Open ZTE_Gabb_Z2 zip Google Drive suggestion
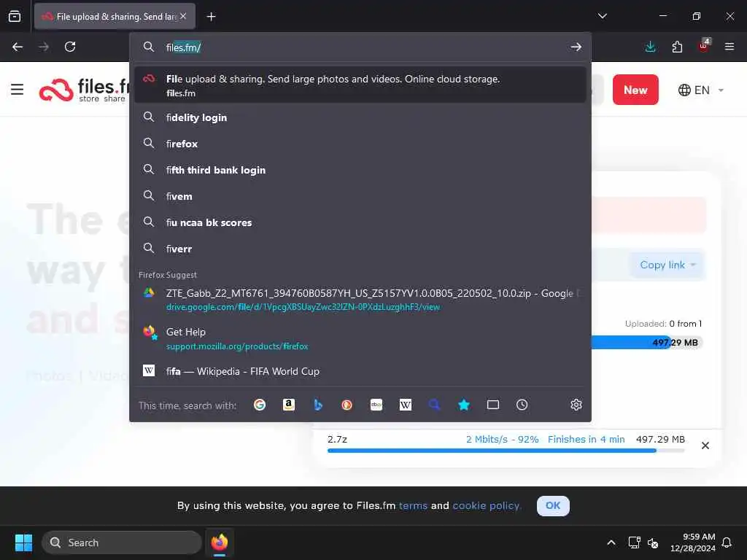This screenshot has height=560, width=747. 360,300
